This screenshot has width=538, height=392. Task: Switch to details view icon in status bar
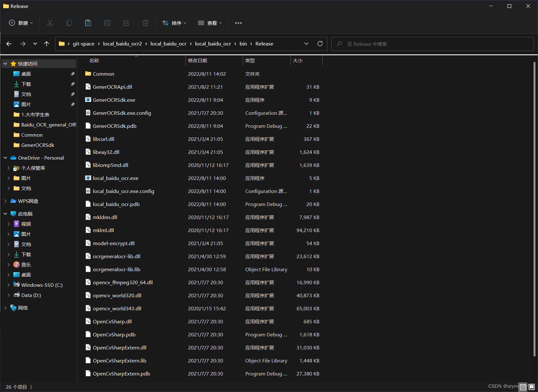tap(523, 387)
